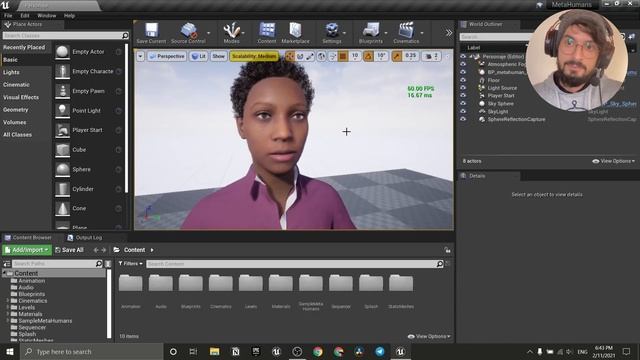Open viewport options dropdown arrow
The width and height of the screenshot is (640, 360).
140,56
